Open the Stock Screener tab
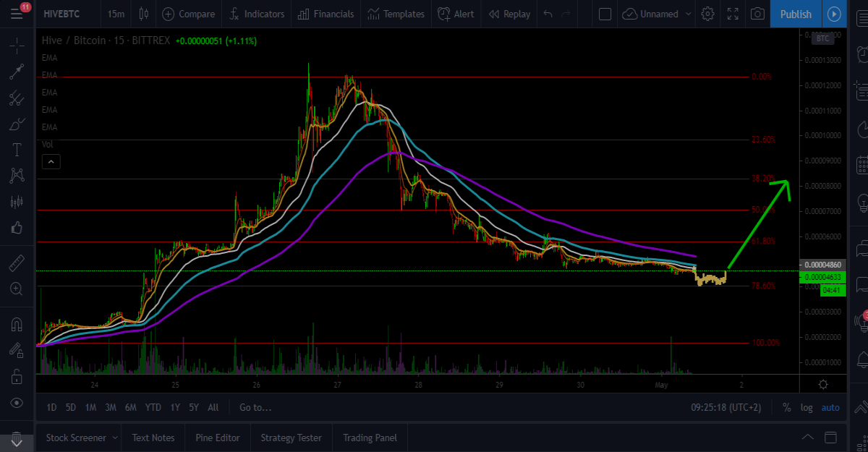This screenshot has height=452, width=868. (x=76, y=438)
